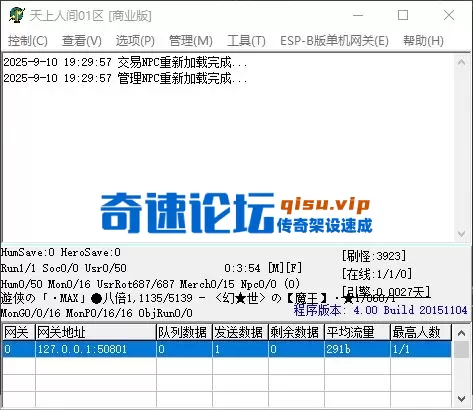Open the ESP-B版单机网关(E) menu

click(334, 41)
